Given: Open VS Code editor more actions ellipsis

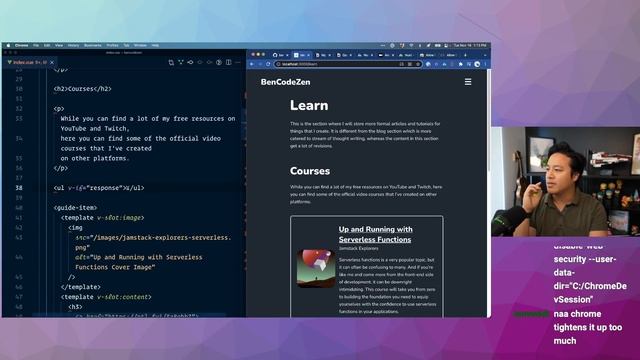Looking at the screenshot, I should pyautogui.click(x=238, y=62).
